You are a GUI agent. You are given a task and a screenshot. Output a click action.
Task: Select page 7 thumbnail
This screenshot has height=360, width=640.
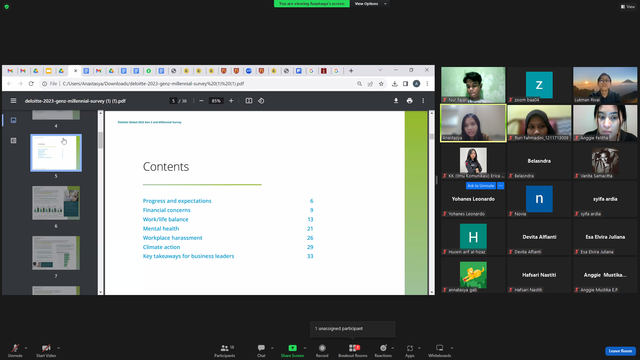56,253
